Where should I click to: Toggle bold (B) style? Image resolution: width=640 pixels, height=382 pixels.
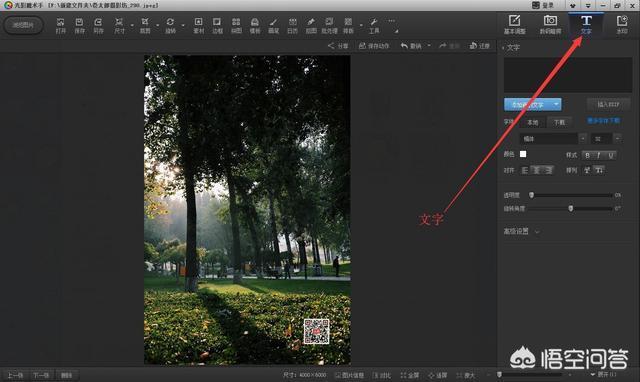click(x=587, y=155)
